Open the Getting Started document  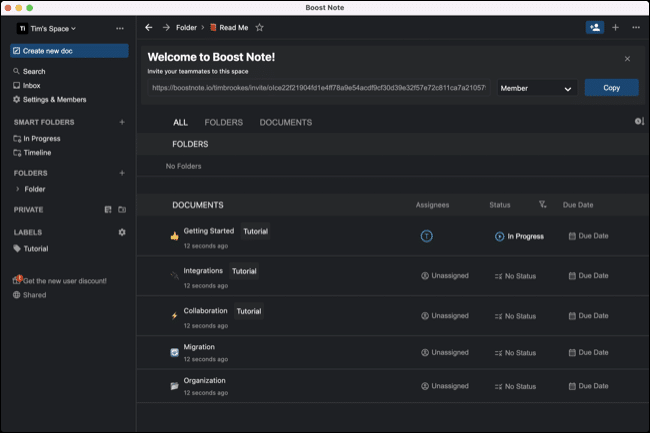[x=209, y=231]
